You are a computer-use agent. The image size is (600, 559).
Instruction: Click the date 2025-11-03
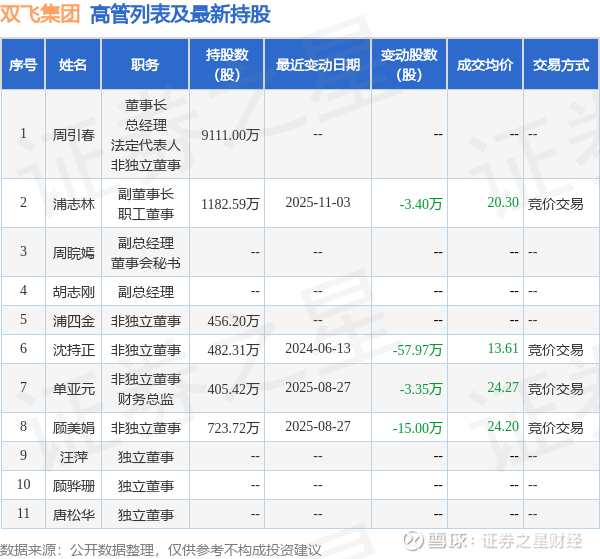(318, 202)
